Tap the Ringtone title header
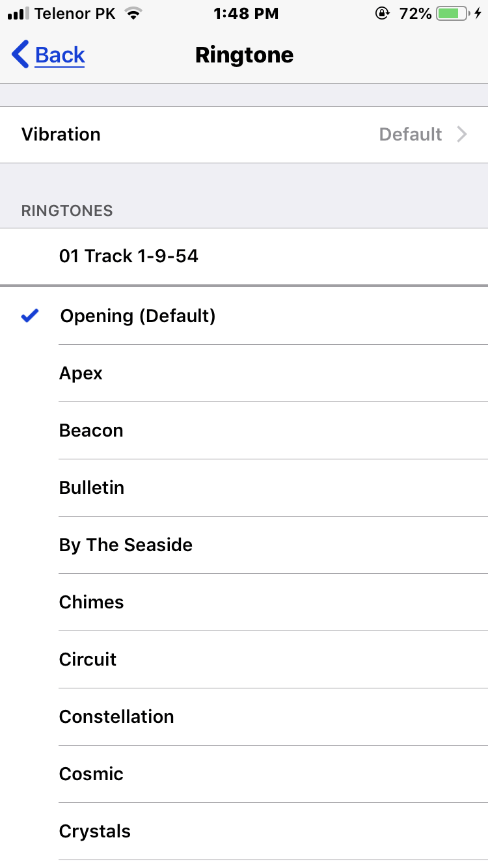488x868 pixels. [x=244, y=55]
